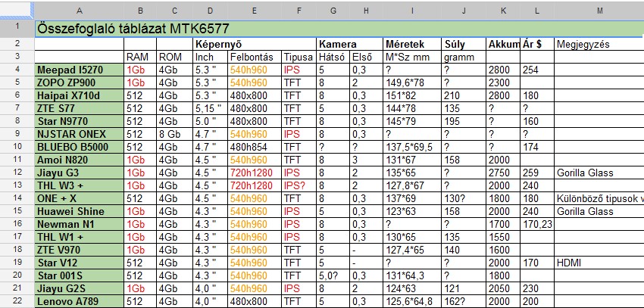
Task: Click the 'Newman N1' cell
Action: [x=80, y=224]
